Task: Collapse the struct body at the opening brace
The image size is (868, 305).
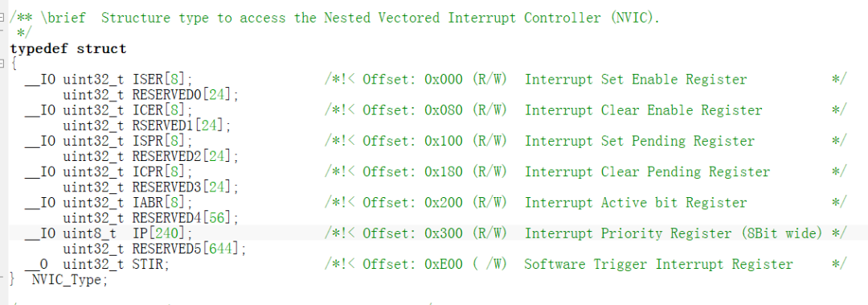Action: pos(2,64)
